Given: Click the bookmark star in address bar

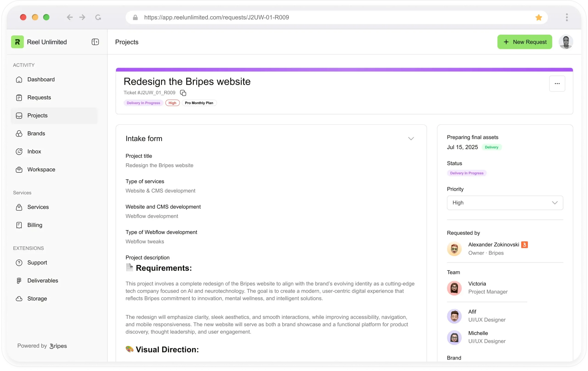Looking at the screenshot, I should [539, 17].
